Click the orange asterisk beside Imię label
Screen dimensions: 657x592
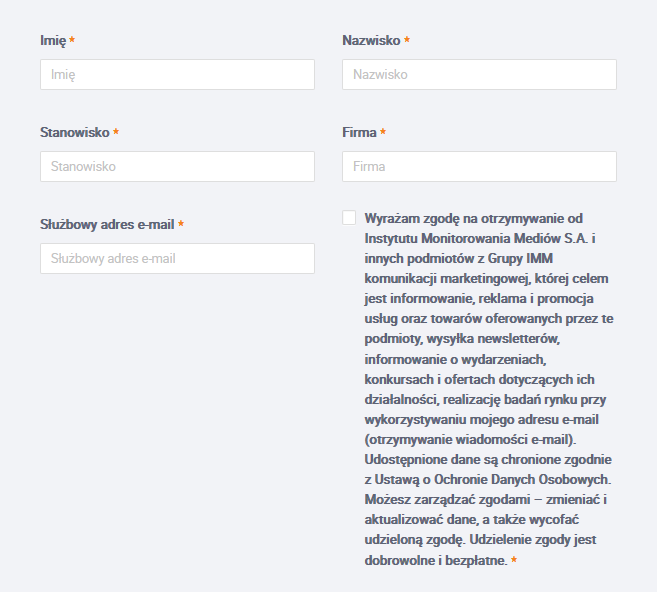point(72,39)
